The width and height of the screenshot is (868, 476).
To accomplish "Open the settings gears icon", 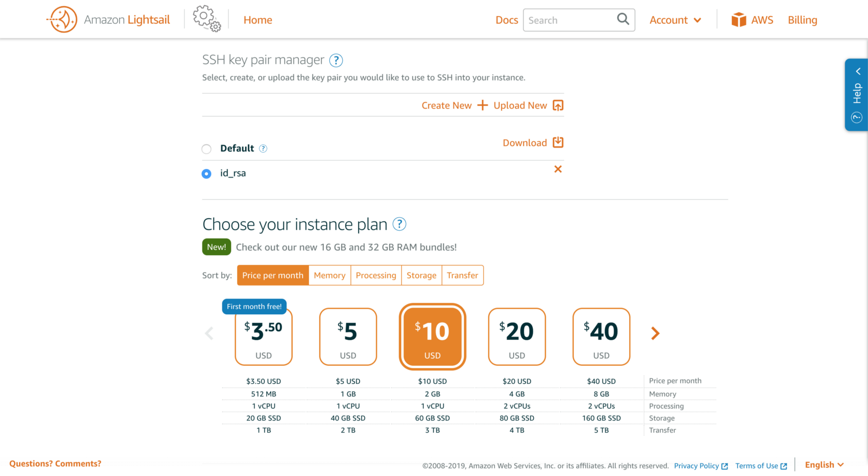I will coord(207,19).
